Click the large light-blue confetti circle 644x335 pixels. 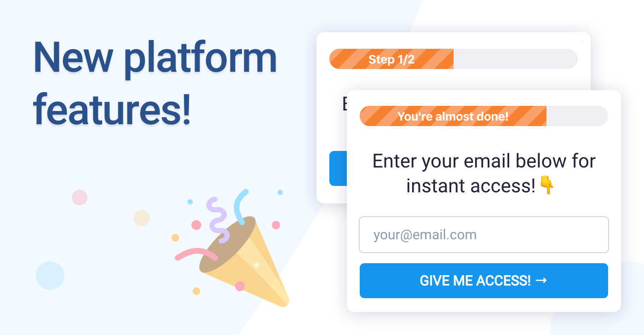pyautogui.click(x=50, y=276)
